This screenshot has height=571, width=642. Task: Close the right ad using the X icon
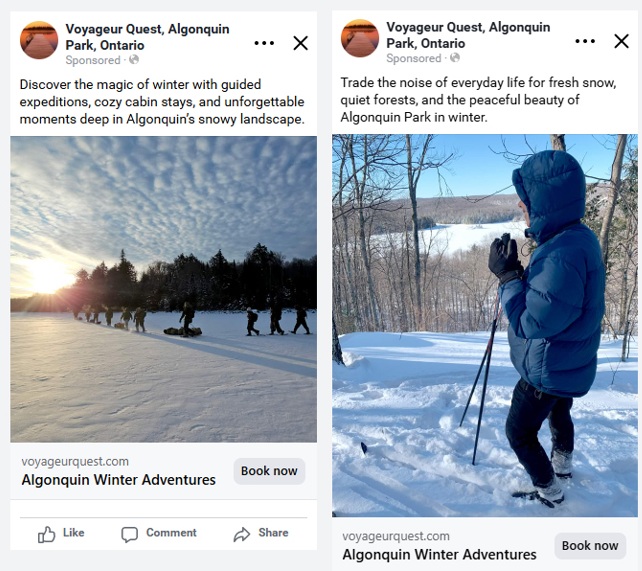(x=621, y=41)
